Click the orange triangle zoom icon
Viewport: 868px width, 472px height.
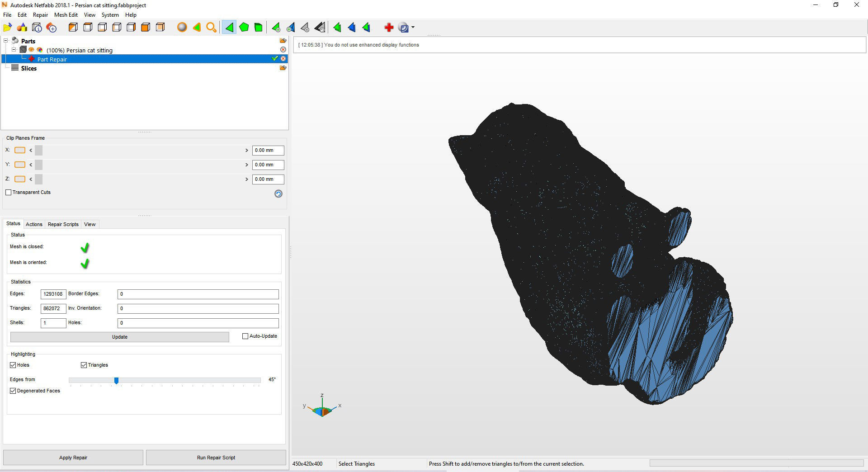tap(197, 28)
